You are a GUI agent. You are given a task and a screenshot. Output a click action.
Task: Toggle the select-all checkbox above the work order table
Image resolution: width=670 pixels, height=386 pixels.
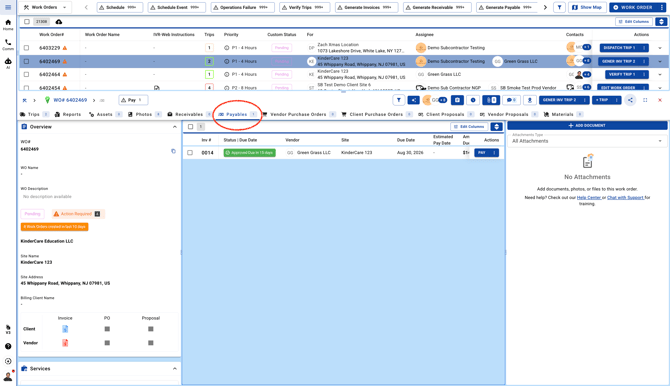point(26,22)
